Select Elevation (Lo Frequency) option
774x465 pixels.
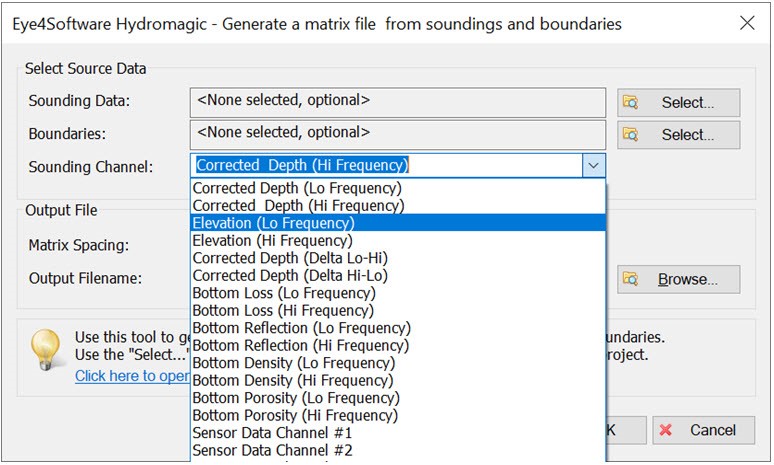click(398, 223)
